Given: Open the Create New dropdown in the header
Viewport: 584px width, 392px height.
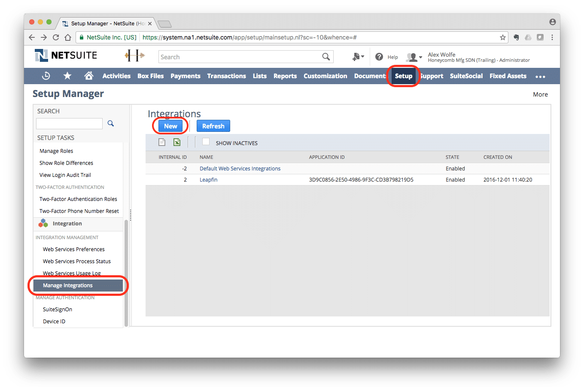Looking at the screenshot, I should [x=358, y=57].
